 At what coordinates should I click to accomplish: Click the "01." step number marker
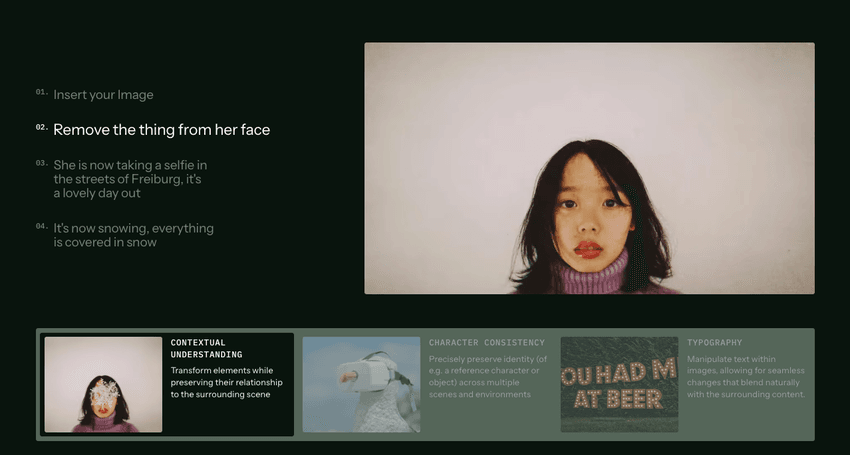pyautogui.click(x=42, y=92)
